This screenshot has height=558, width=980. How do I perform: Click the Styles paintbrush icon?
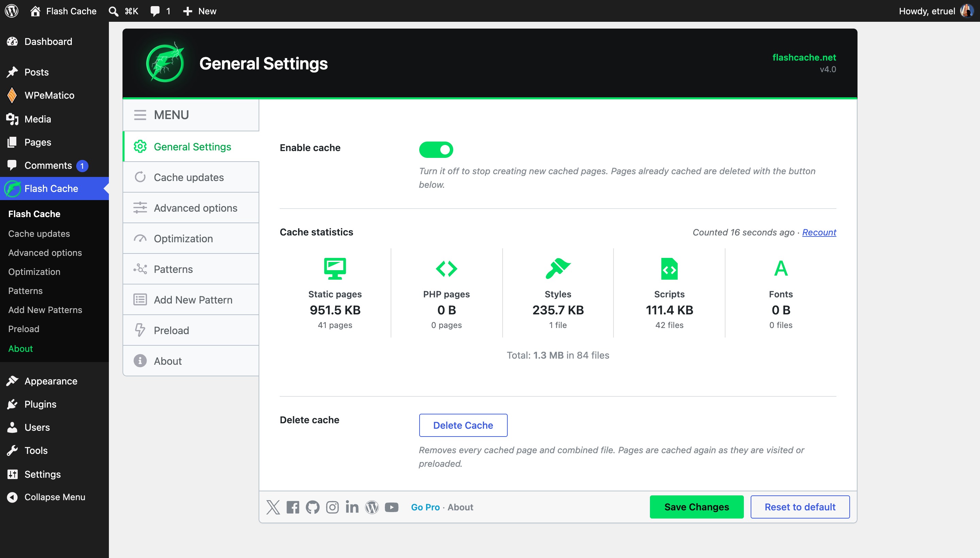[558, 268]
